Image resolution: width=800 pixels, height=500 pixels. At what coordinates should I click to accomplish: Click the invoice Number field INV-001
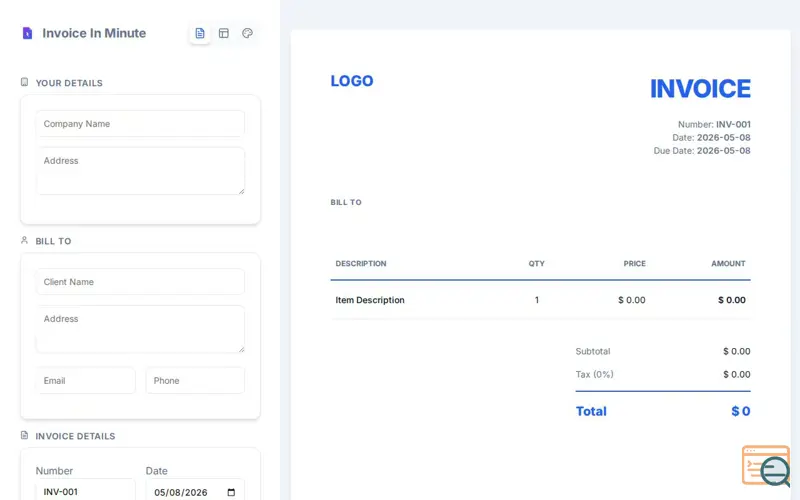point(86,491)
